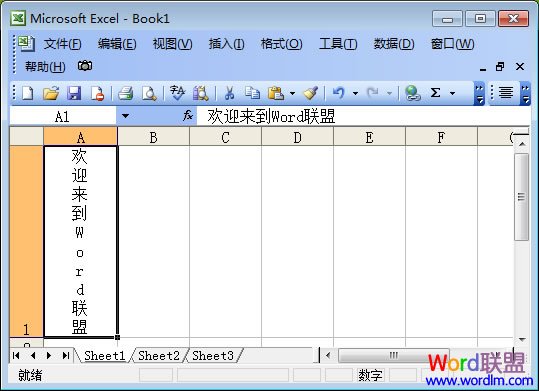Click the formula bar text 欢迎来到Word联盟
Viewport: 539px width, 391px height.
pos(271,116)
